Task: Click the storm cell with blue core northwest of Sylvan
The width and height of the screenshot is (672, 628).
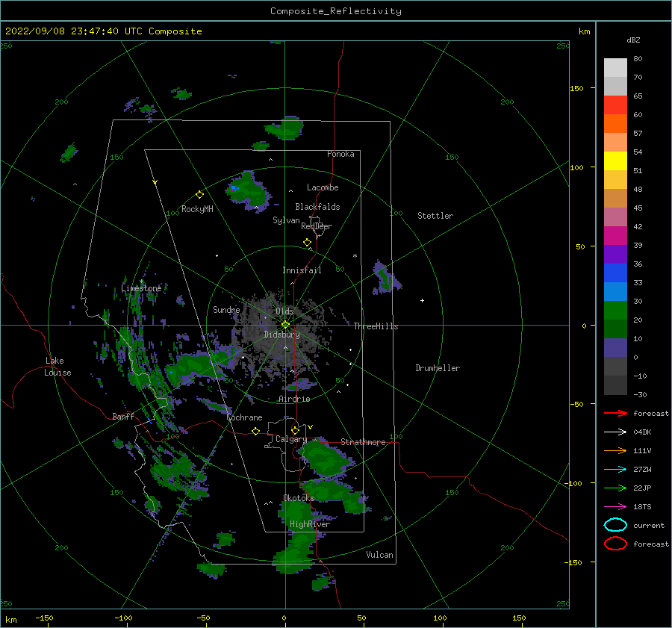Action: click(248, 190)
